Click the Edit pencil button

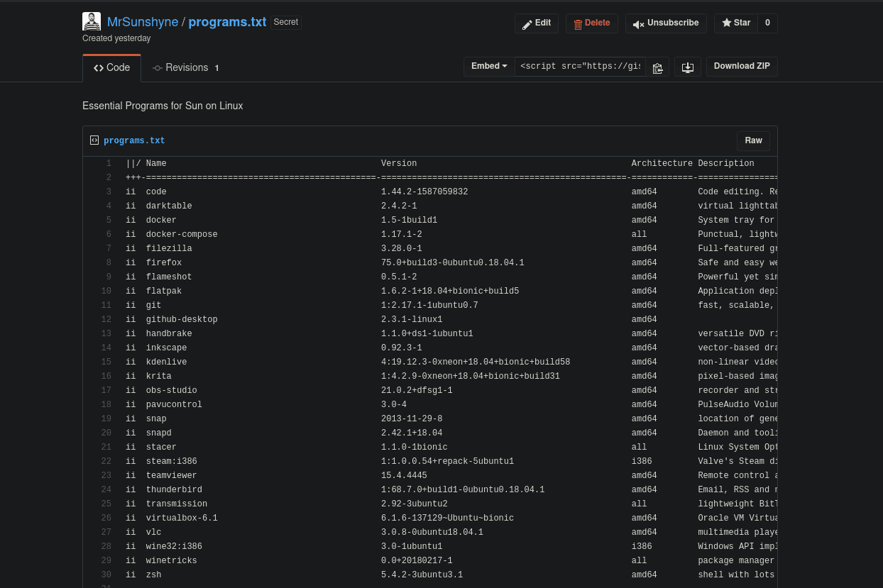pyautogui.click(x=537, y=23)
